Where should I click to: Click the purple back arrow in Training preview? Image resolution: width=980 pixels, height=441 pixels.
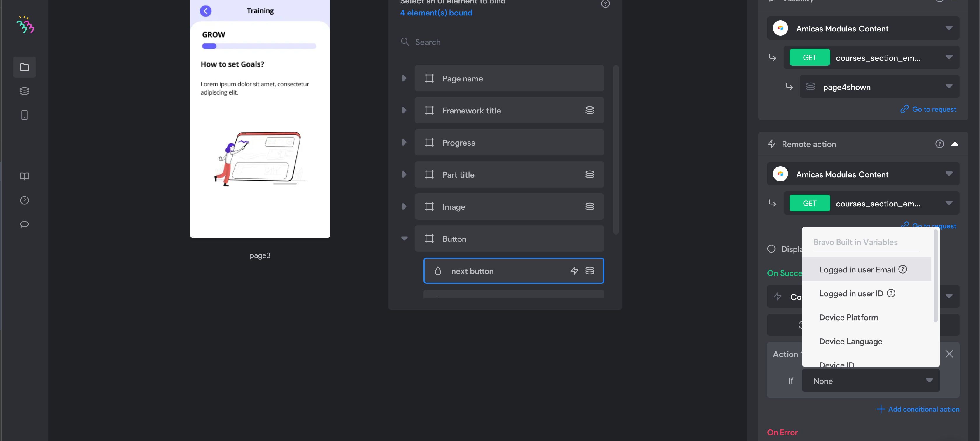pos(205,11)
